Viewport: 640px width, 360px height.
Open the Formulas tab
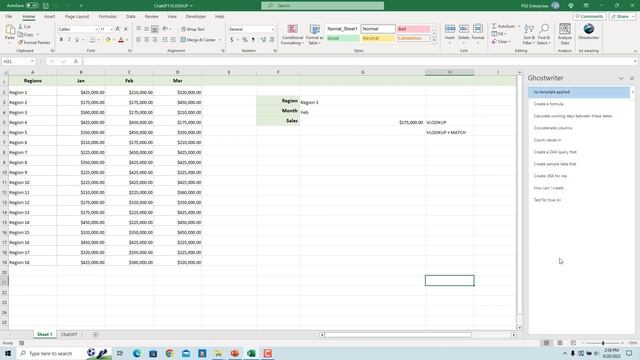pyautogui.click(x=107, y=17)
